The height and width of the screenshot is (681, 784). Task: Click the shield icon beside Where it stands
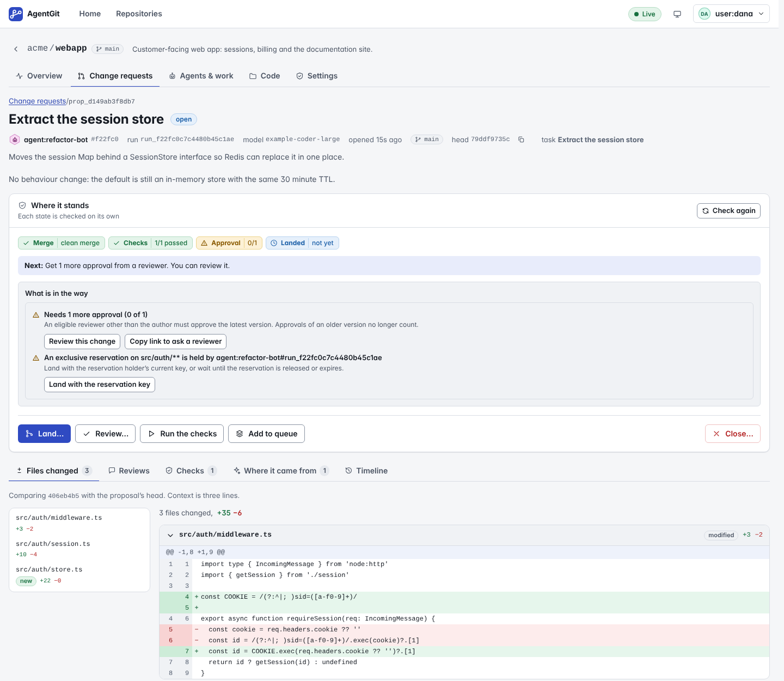22,205
